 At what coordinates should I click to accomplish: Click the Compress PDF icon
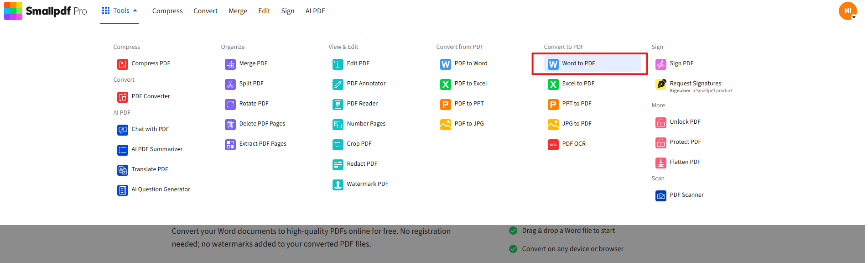pyautogui.click(x=122, y=64)
